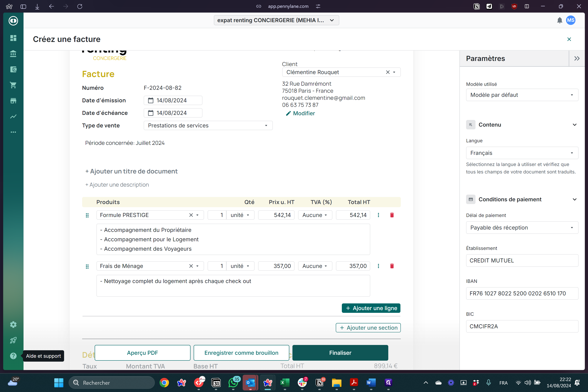
Task: Open the dashboard grid icon in sidebar
Action: (x=13, y=38)
